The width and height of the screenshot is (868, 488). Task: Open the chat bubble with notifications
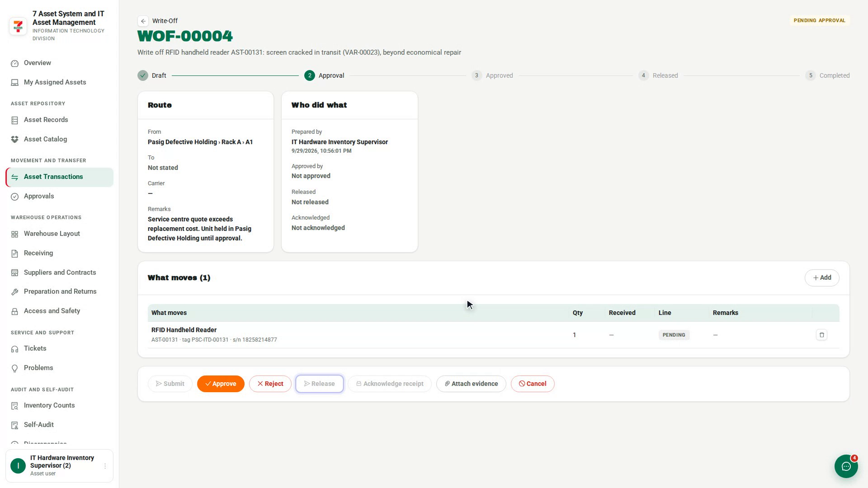[x=846, y=466]
